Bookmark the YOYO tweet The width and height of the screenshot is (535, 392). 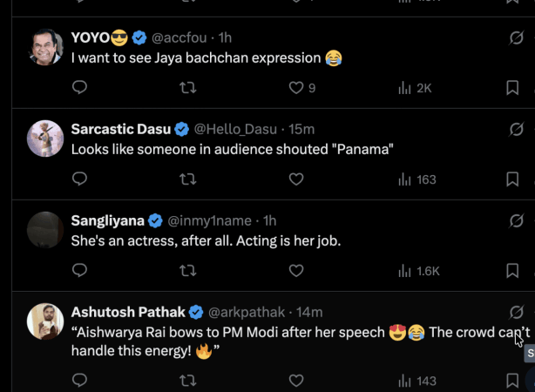(x=512, y=87)
